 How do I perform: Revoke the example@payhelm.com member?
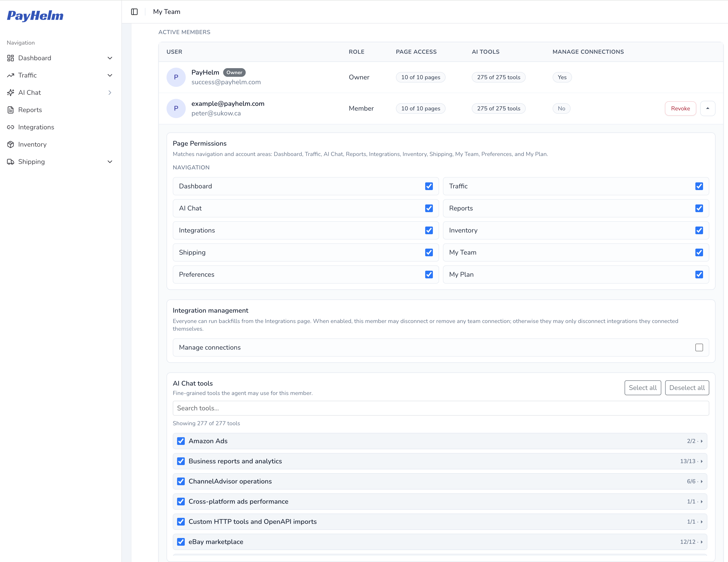point(680,108)
